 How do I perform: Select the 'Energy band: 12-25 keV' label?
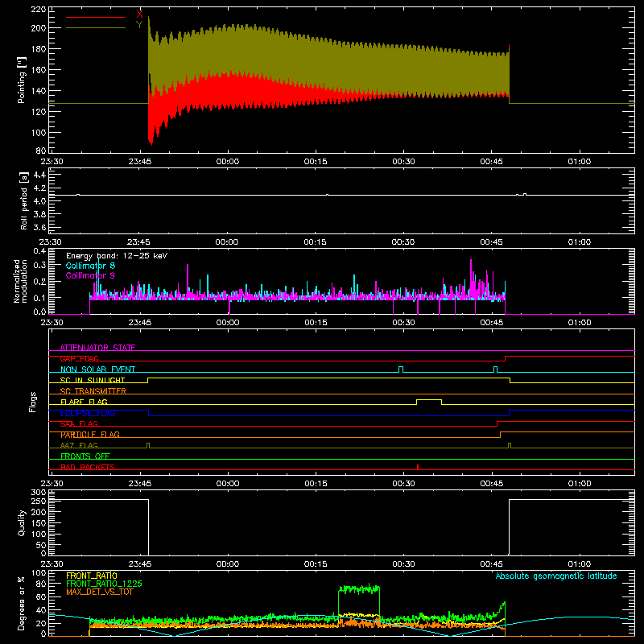[117, 256]
